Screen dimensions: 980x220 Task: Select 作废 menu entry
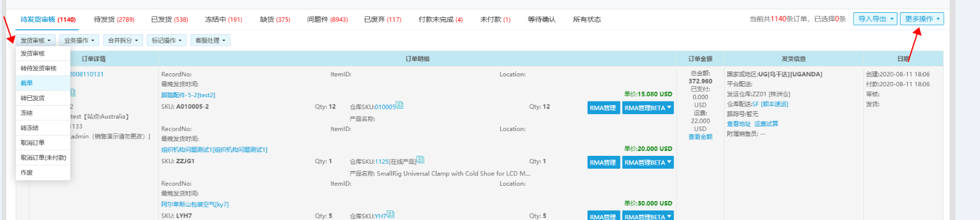pyautogui.click(x=43, y=173)
